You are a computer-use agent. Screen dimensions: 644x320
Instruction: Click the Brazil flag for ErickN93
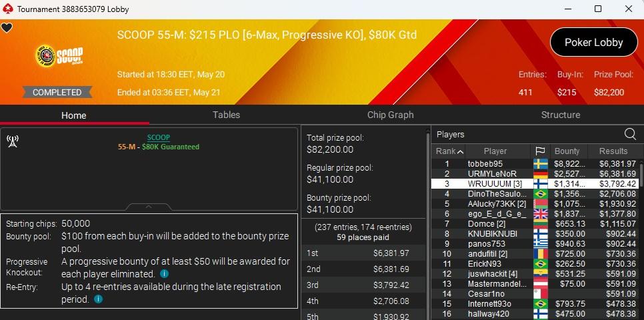click(541, 264)
